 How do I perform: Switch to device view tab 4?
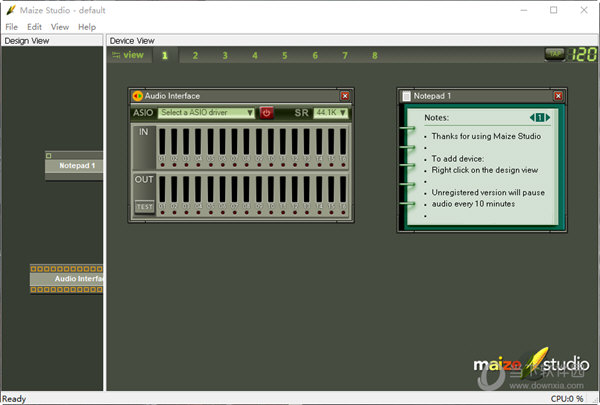tap(255, 56)
